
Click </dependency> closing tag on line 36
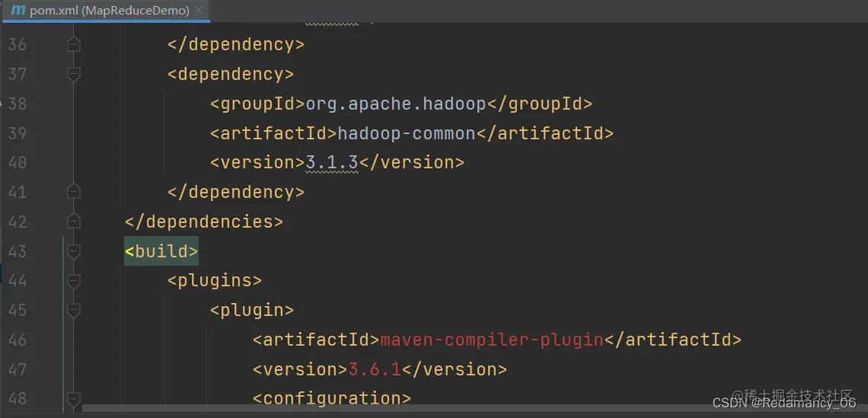(236, 44)
